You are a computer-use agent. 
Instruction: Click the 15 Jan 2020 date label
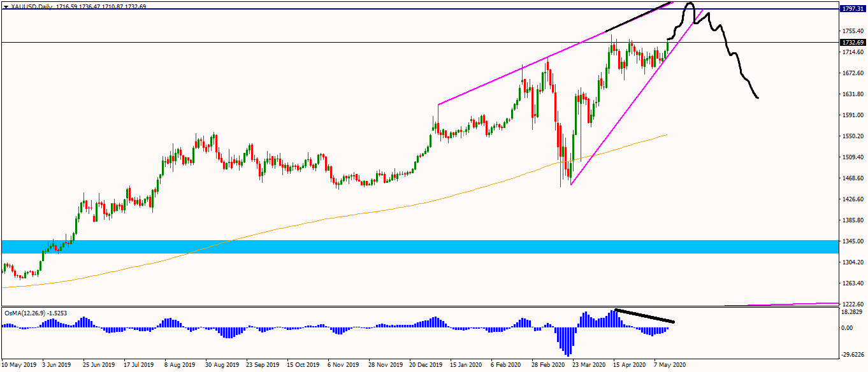pos(466,366)
